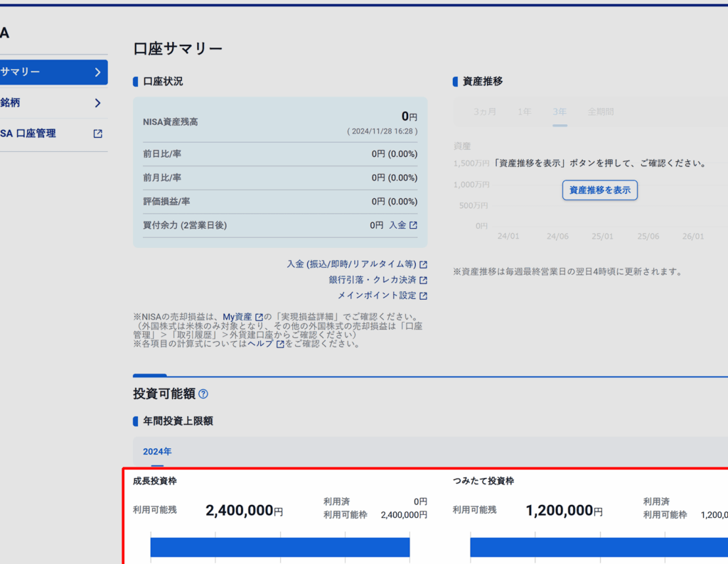Open the 入金 link in 買付余力 row
Viewport: 728px width, 564px height.
[397, 225]
